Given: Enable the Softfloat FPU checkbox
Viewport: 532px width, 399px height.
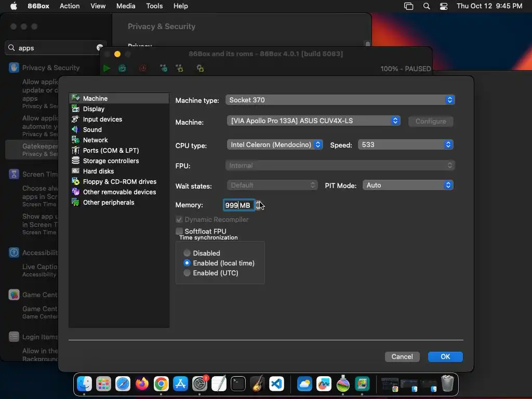Looking at the screenshot, I should (x=179, y=231).
